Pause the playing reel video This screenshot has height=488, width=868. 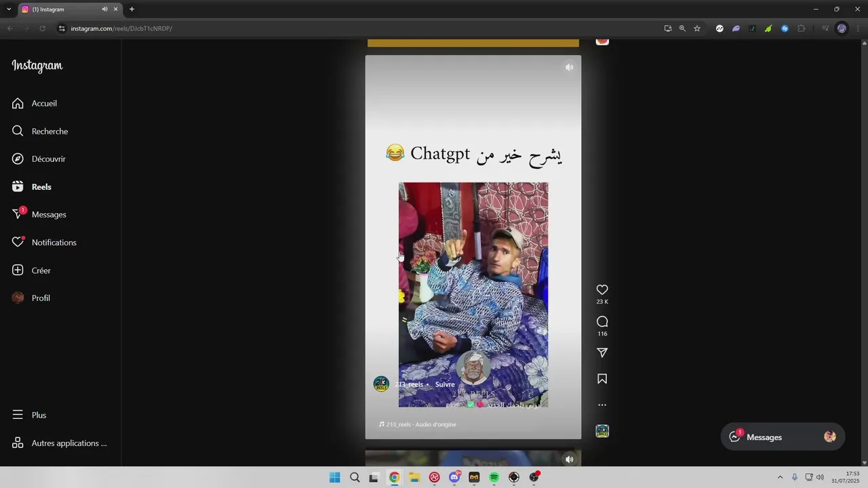[x=473, y=247]
